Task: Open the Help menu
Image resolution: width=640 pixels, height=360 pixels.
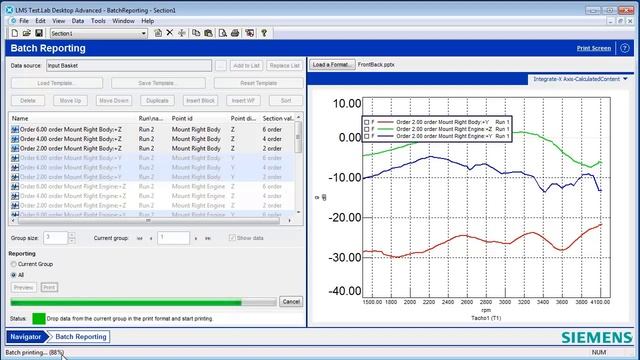Action: [x=147, y=21]
